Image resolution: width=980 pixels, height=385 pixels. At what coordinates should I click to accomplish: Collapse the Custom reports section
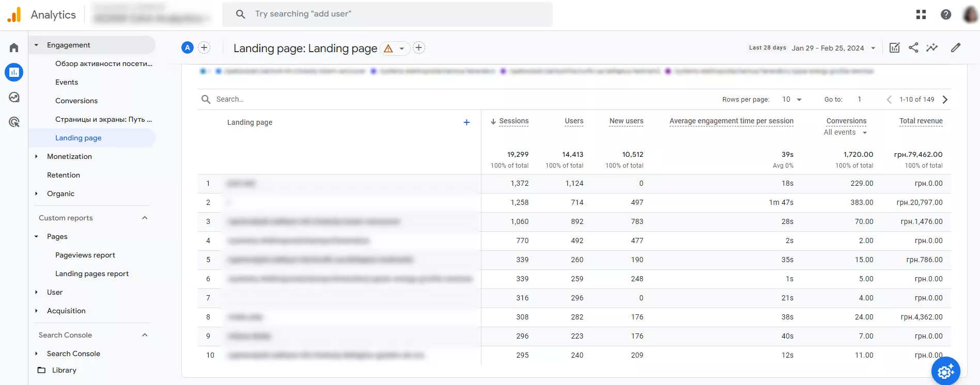tap(145, 218)
